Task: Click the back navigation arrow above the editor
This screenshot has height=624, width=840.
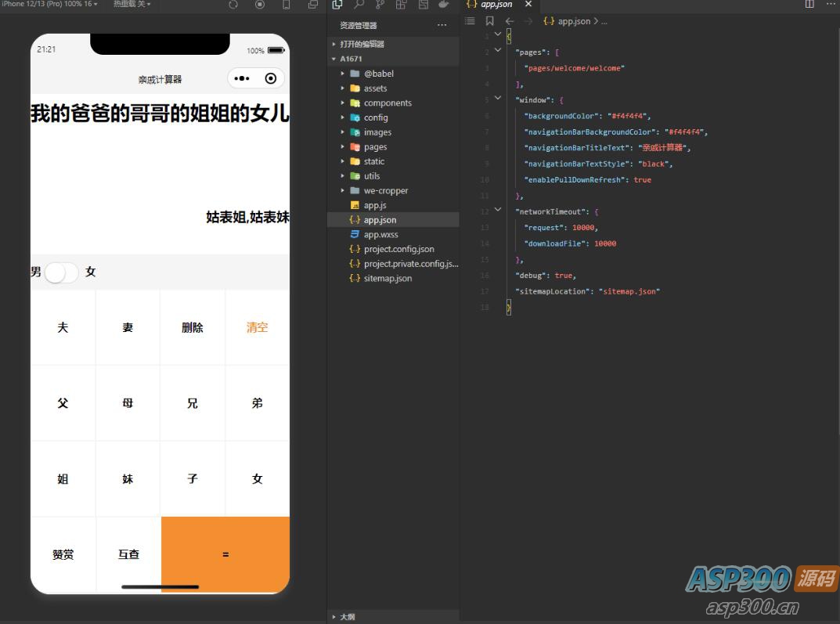Action: click(509, 21)
